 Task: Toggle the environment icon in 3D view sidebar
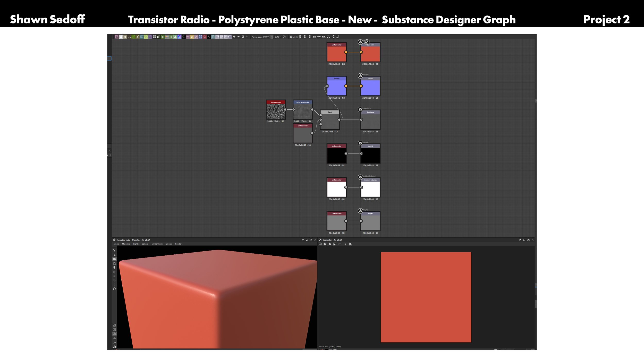(x=114, y=263)
